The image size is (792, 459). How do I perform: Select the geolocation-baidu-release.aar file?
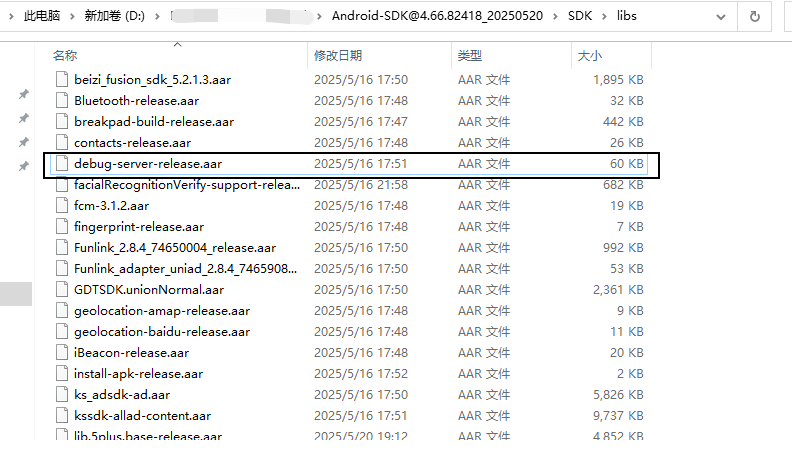point(153,331)
